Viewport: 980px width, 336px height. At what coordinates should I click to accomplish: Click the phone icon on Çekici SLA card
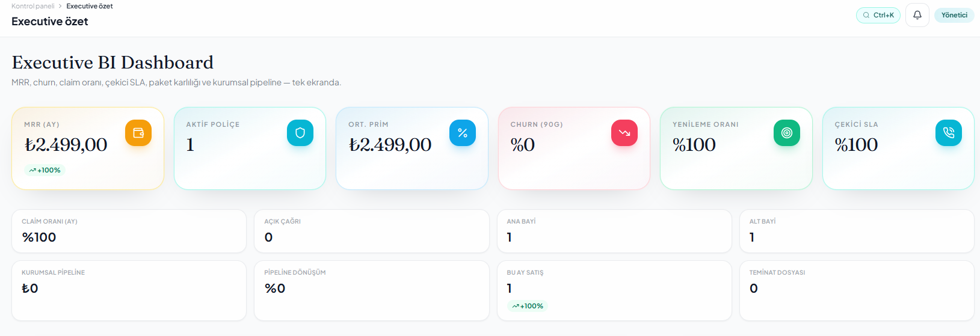(x=949, y=133)
